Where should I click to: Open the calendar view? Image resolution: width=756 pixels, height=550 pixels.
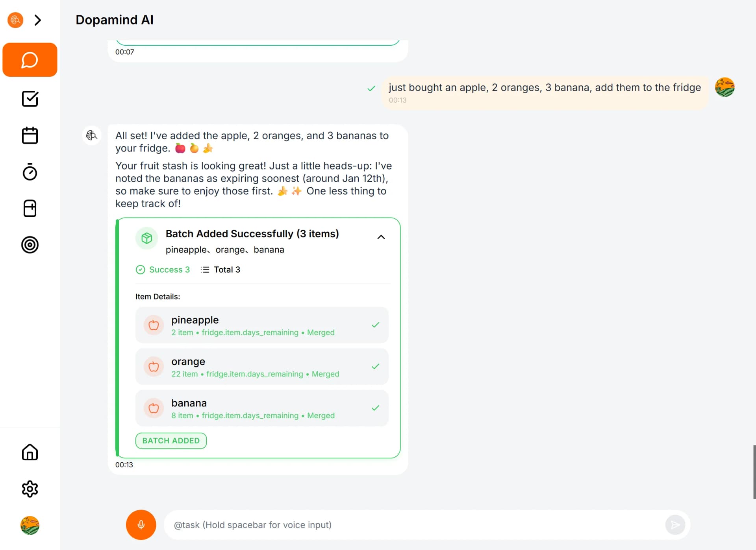(30, 135)
